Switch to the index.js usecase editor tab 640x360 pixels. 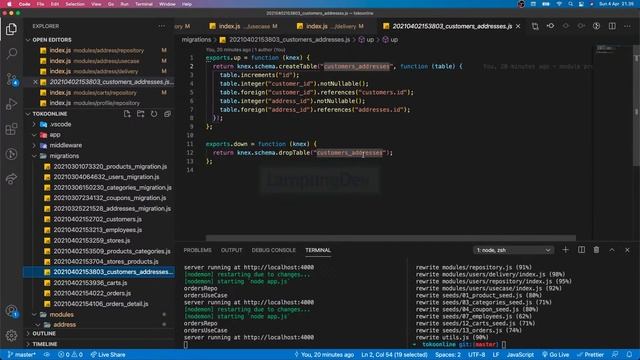243,26
